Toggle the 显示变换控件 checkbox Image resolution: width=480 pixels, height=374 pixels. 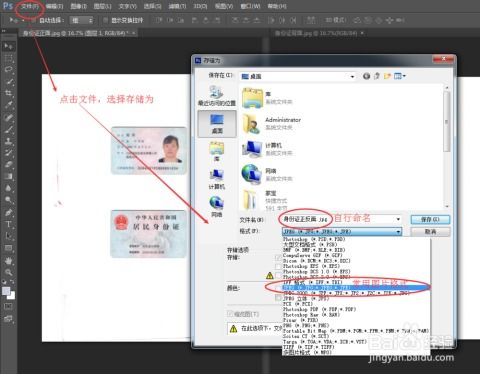click(x=106, y=20)
